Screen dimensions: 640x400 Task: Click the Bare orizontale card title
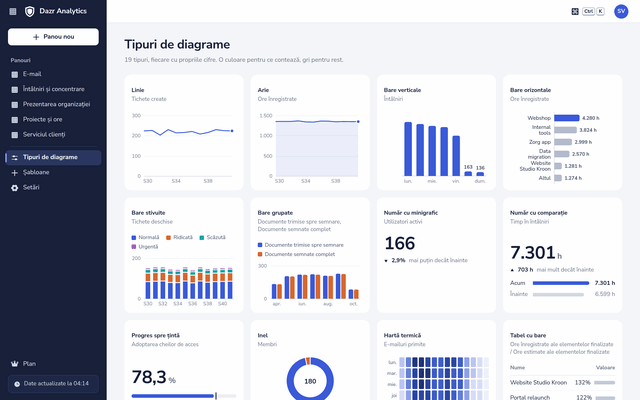tap(530, 90)
